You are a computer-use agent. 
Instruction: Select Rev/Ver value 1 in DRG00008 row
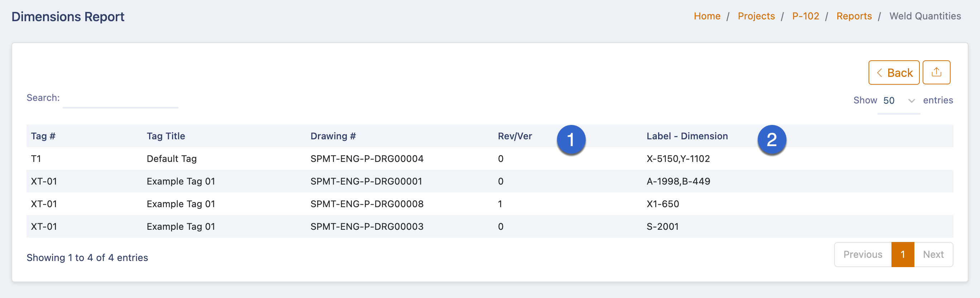(500, 204)
